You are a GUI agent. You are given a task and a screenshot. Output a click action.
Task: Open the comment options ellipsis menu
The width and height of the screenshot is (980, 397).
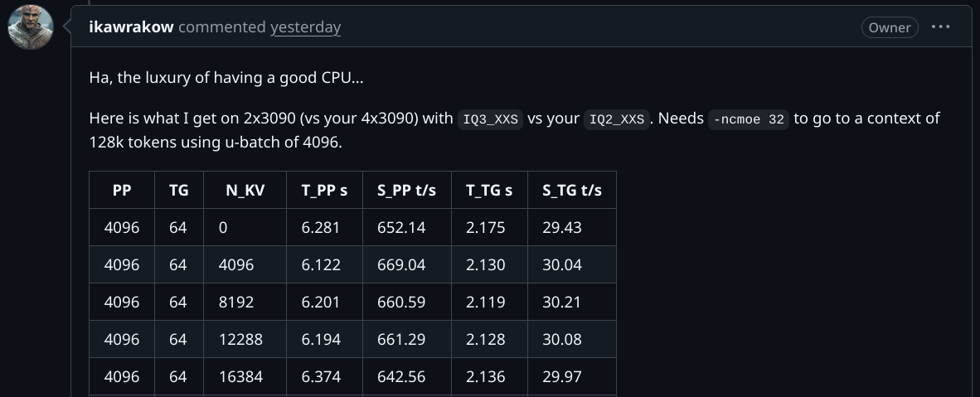coord(941,27)
